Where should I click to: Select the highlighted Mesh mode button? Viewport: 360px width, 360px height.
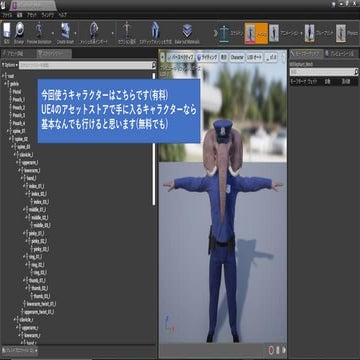256,33
